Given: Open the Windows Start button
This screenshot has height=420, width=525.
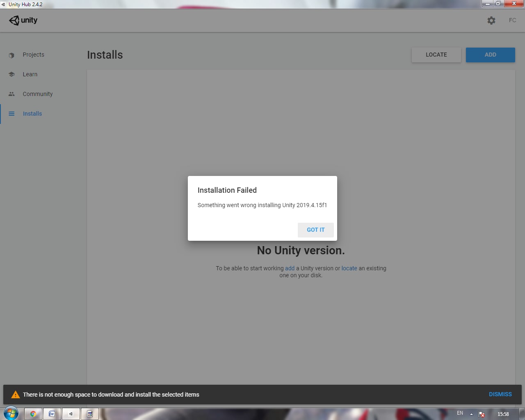Looking at the screenshot, I should pos(11,413).
